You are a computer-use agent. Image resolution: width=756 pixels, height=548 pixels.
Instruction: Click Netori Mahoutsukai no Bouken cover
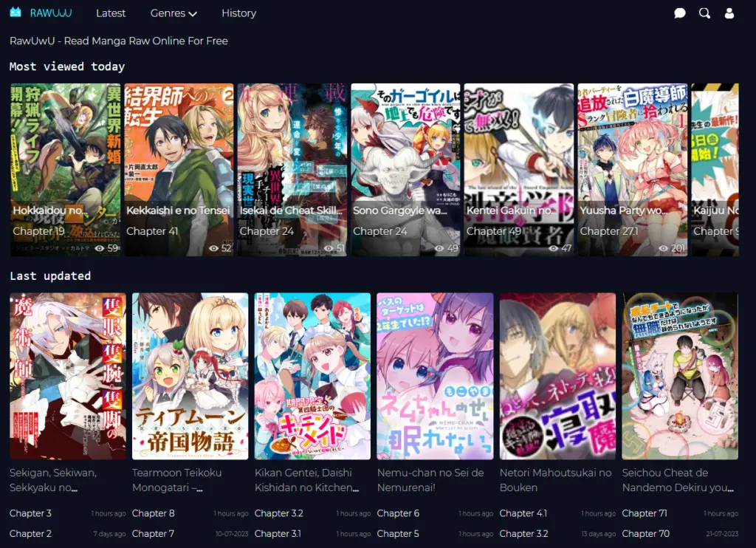(557, 376)
